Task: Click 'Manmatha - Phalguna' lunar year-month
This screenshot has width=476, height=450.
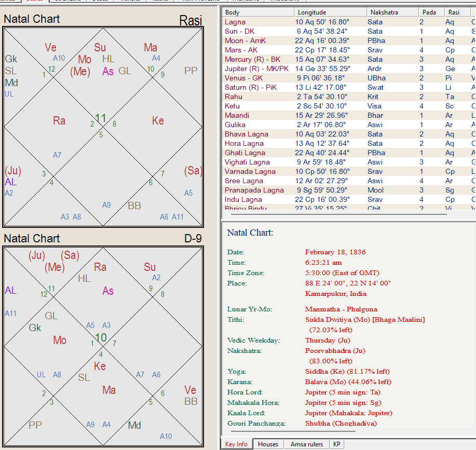Action: (x=341, y=309)
